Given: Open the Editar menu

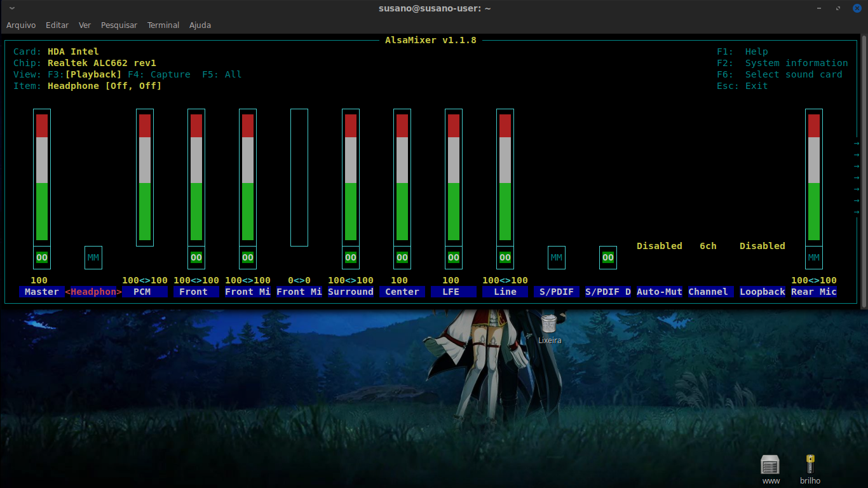Looking at the screenshot, I should point(57,25).
